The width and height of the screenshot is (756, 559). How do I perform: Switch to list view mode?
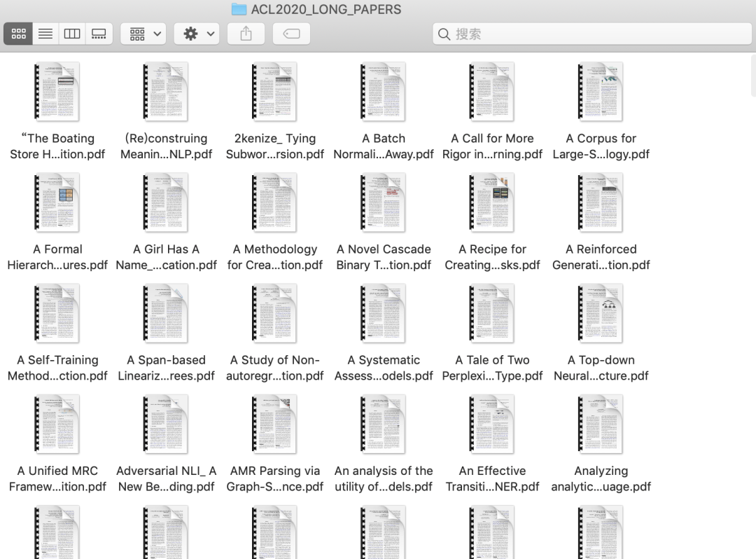[x=45, y=34]
